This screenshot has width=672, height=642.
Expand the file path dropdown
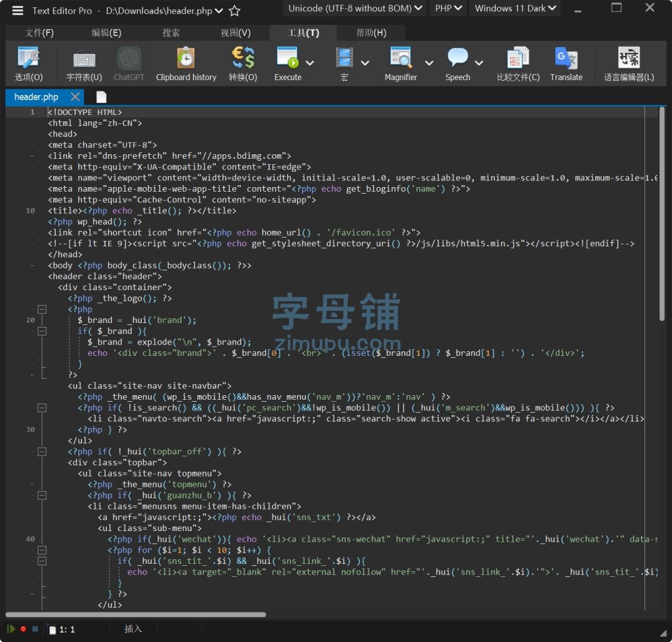219,11
